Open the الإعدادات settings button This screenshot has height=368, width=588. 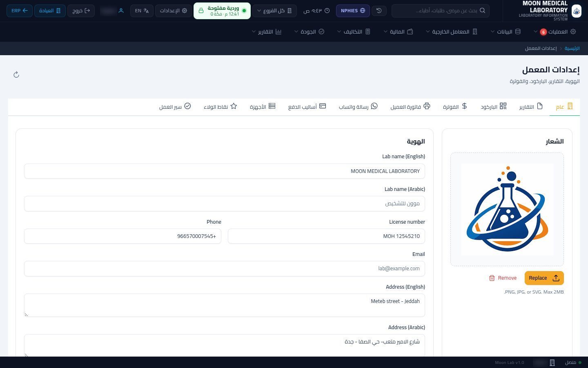click(x=174, y=11)
